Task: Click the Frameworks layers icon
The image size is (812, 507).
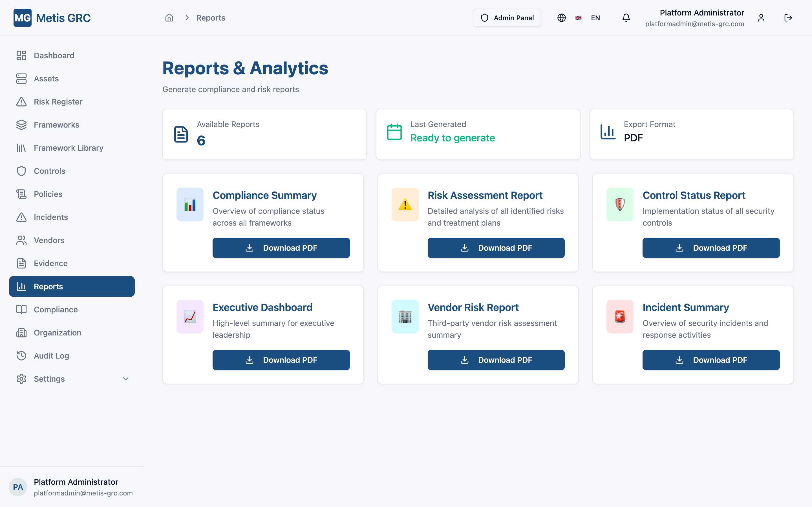Action: pos(21,125)
